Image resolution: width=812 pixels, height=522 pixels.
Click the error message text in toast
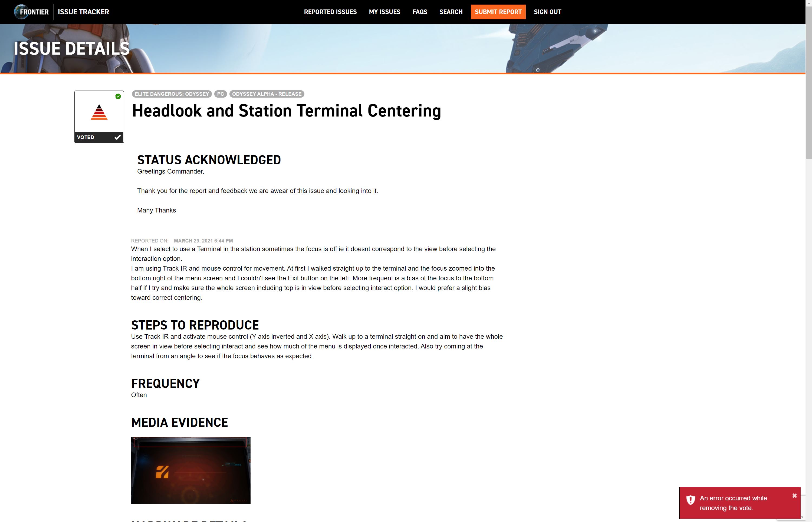[733, 503]
